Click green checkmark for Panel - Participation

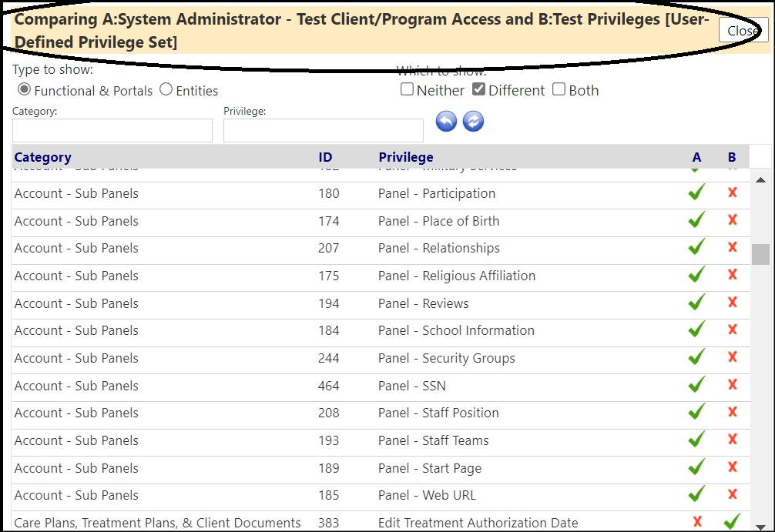coord(696,192)
